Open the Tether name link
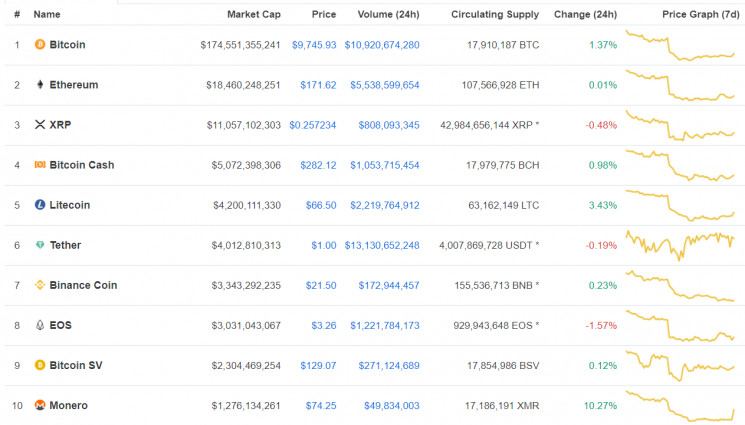 65,245
